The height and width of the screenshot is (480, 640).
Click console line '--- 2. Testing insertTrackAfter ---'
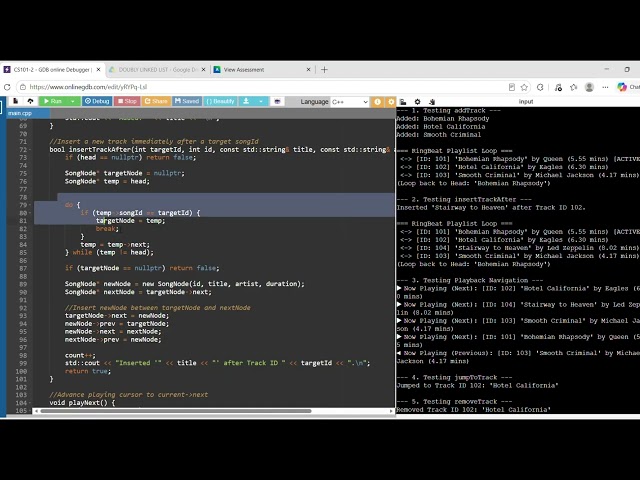(x=464, y=199)
